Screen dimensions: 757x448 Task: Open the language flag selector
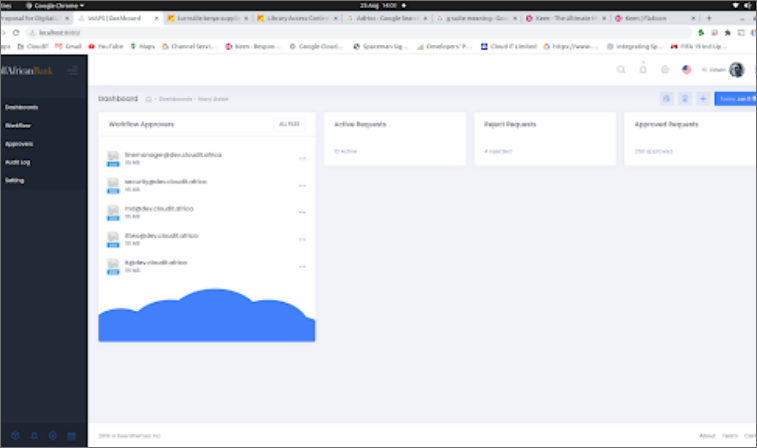(x=686, y=70)
